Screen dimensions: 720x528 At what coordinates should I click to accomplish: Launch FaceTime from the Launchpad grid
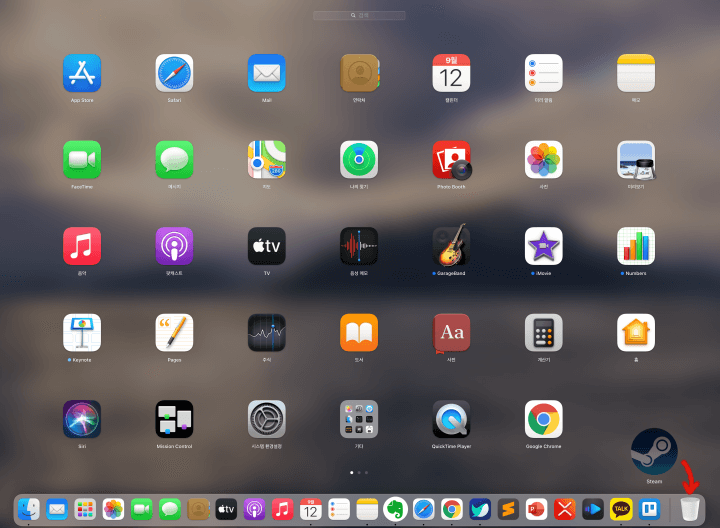coord(82,159)
